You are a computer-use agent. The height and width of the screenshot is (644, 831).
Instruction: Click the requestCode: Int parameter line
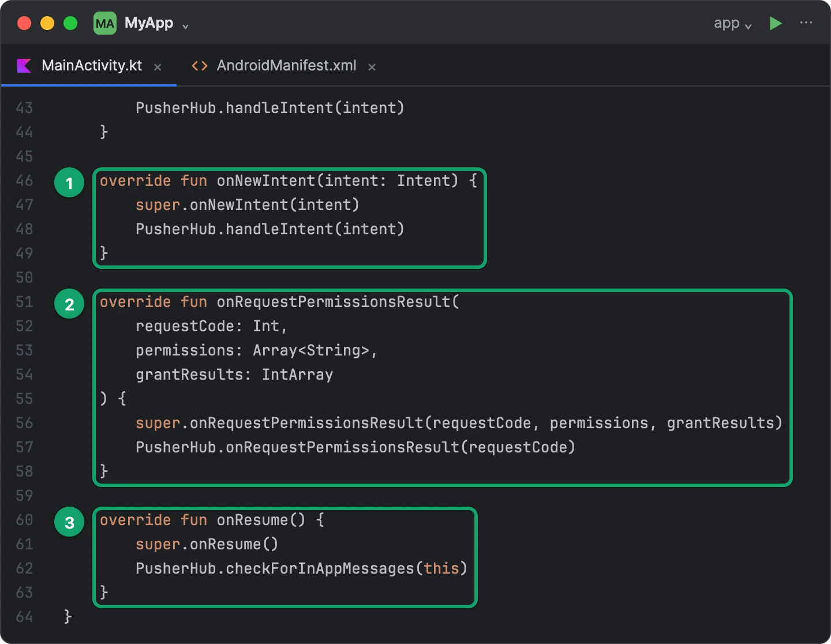pos(211,326)
